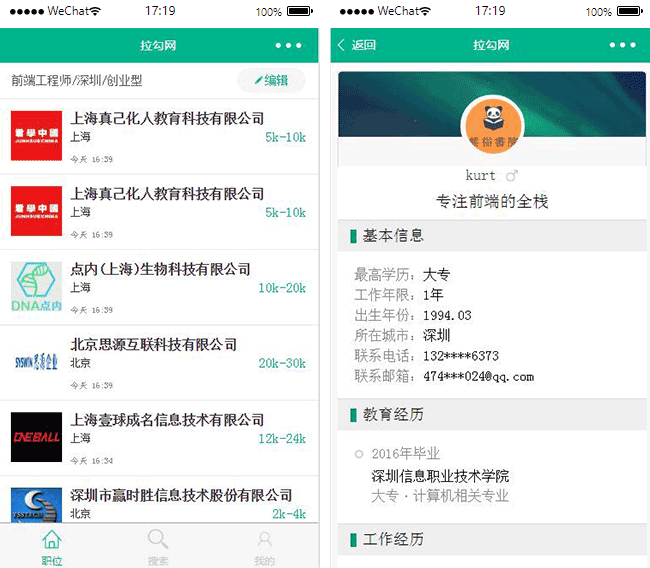This screenshot has width=650, height=568.
Task: Click the 2k-4k salary text
Action: click(x=289, y=514)
